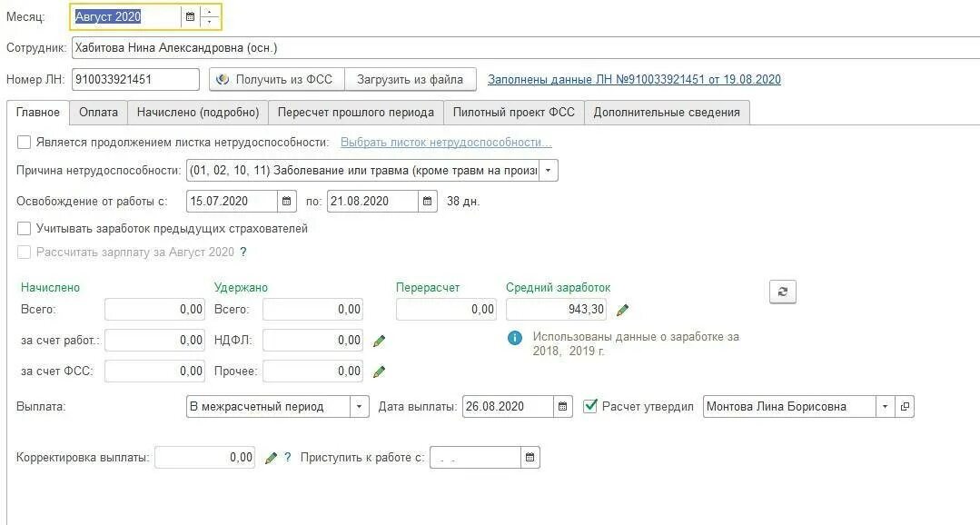
Task: Switch to the Оплата tab
Action: [x=98, y=113]
